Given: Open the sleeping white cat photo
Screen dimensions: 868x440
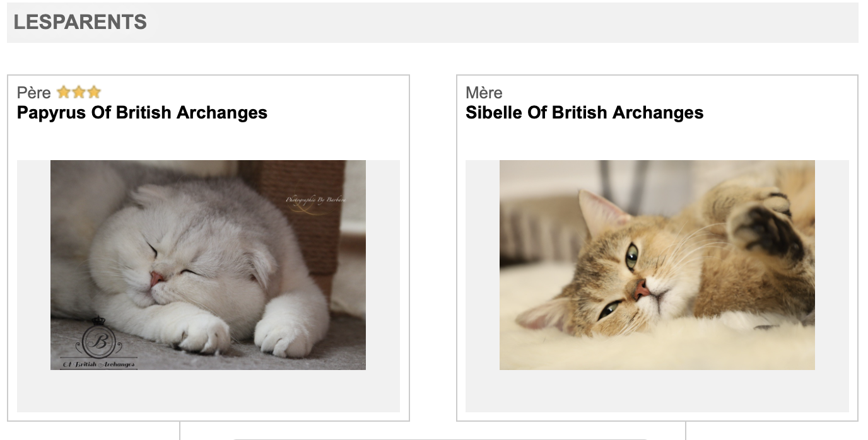Looking at the screenshot, I should pos(208,265).
